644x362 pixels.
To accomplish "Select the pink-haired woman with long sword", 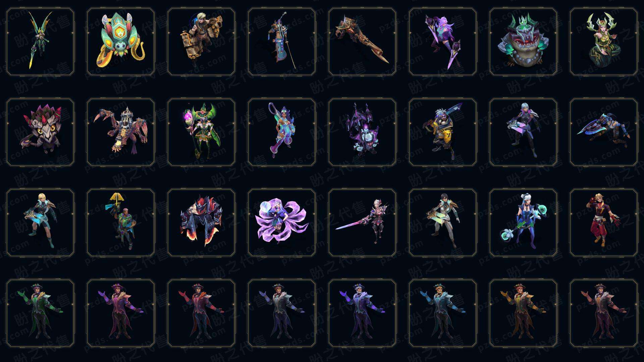I will point(362,223).
